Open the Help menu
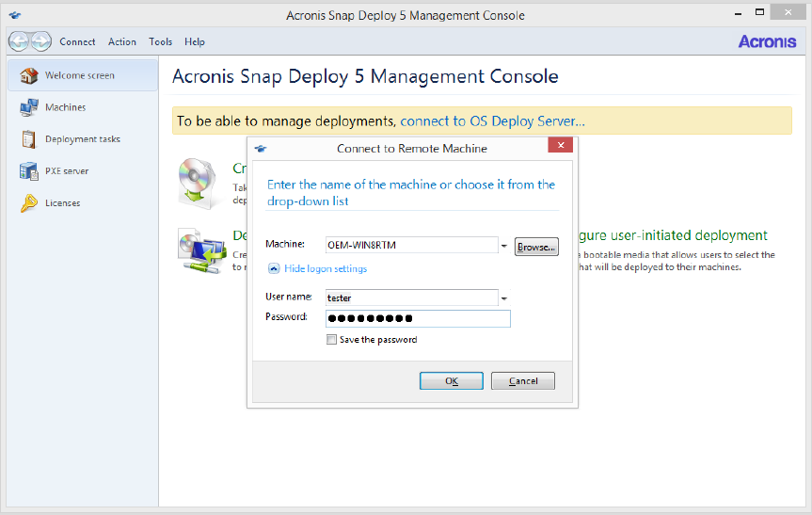Image resolution: width=812 pixels, height=515 pixels. pyautogui.click(x=195, y=41)
